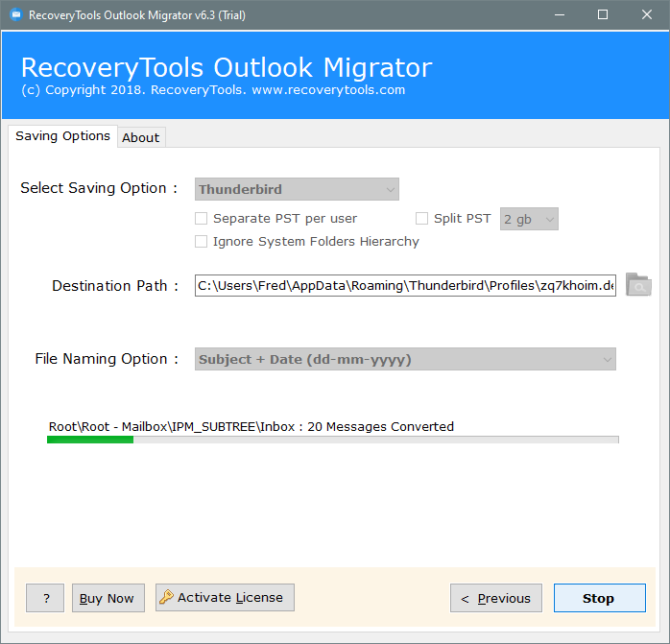Click the Buy Now button
670x644 pixels.
108,598
